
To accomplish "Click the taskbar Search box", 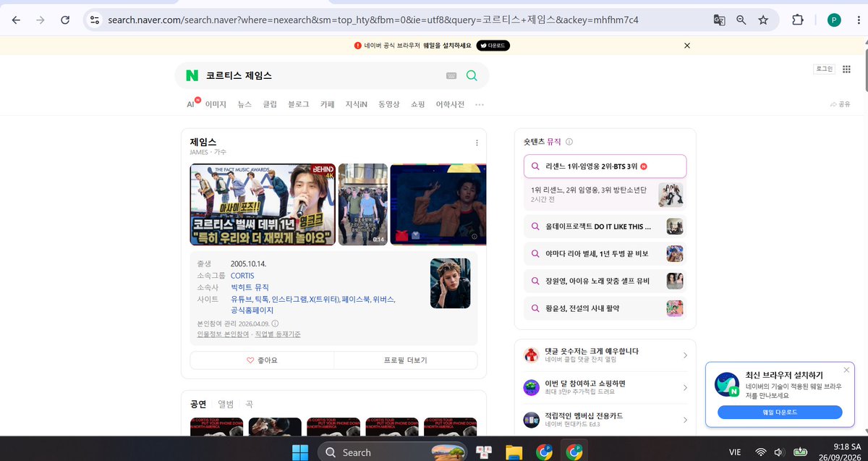I will coord(394,452).
